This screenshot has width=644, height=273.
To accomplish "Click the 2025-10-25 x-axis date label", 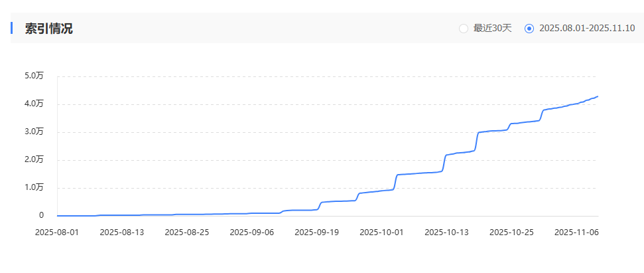I will click(512, 232).
